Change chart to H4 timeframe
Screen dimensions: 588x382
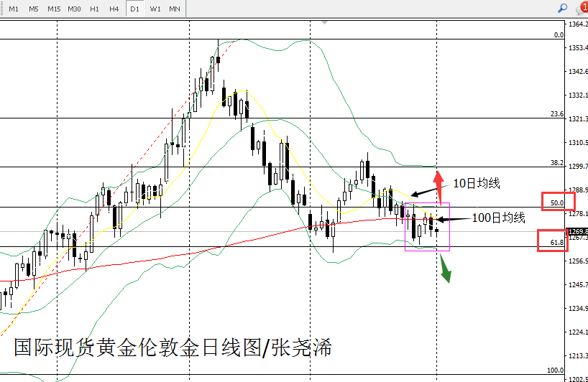point(114,9)
